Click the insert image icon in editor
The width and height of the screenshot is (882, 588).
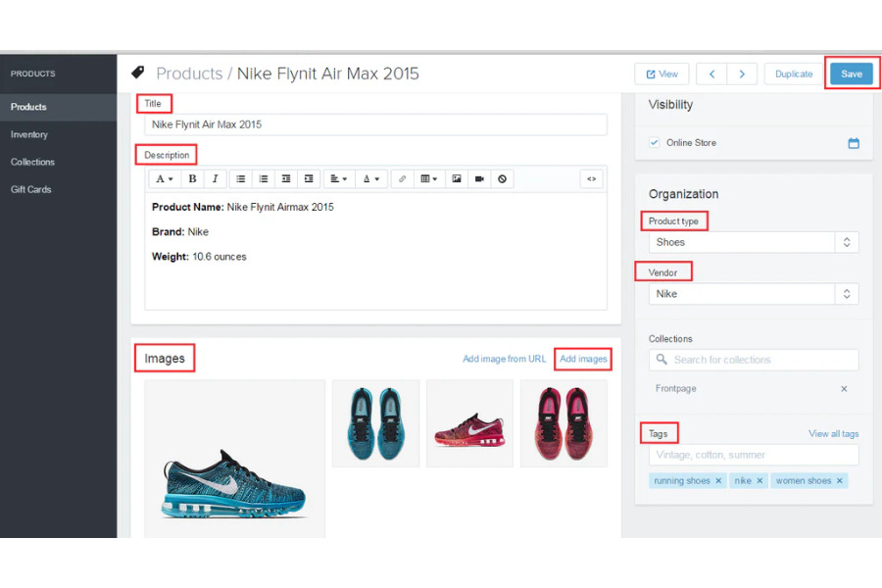[456, 179]
